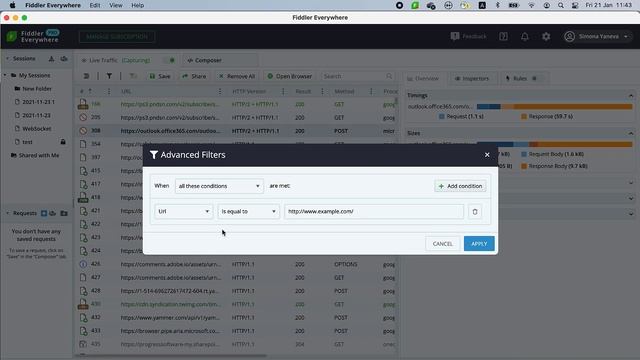Switch to the Composer tab
Viewport: 640px width, 360px height.
click(x=204, y=60)
